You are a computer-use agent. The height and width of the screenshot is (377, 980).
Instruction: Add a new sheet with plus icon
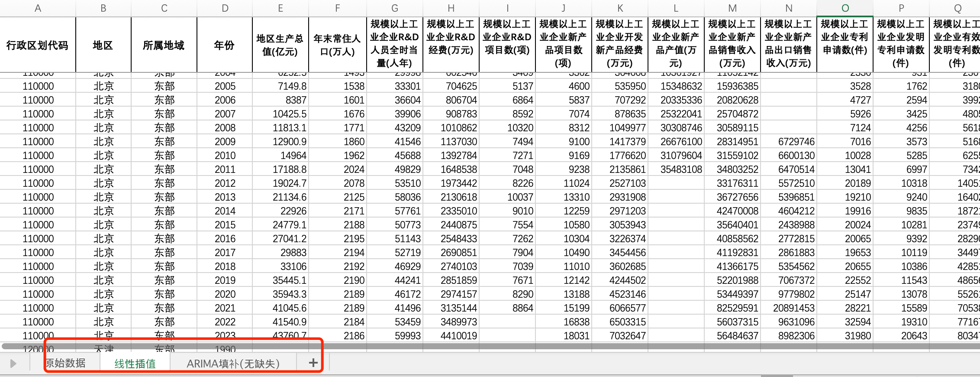pos(313,363)
